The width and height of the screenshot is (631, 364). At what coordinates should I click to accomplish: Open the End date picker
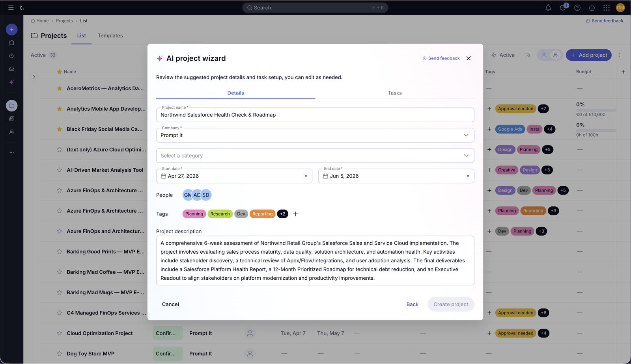[396, 176]
